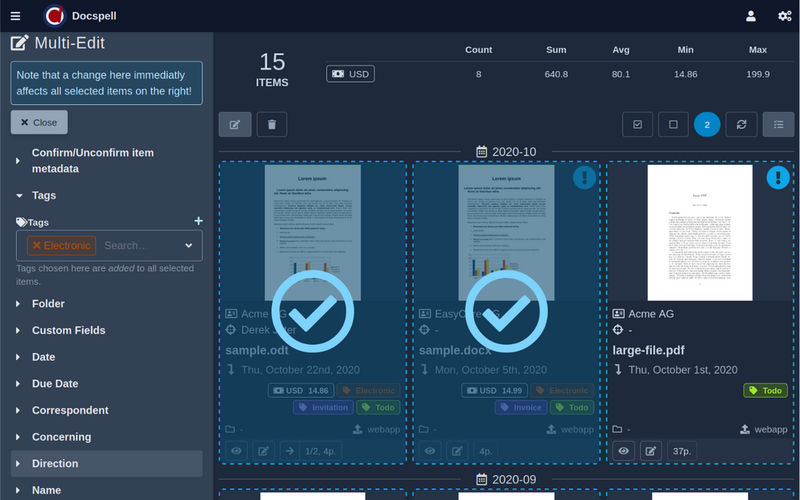
Task: Click the trash delete-selected button
Action: (x=272, y=124)
